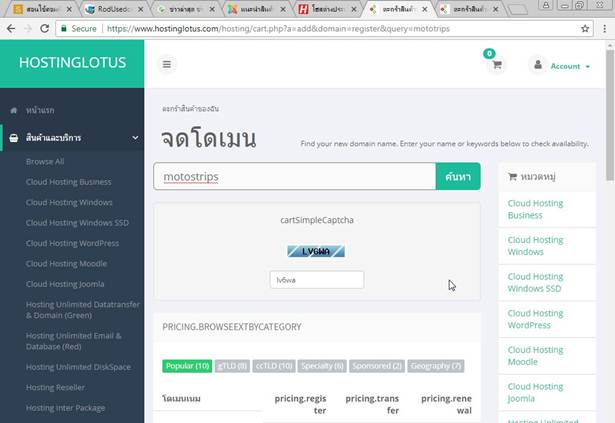This screenshot has width=615, height=423.
Task: Collapse the products and services sidebar section
Action: click(135, 138)
